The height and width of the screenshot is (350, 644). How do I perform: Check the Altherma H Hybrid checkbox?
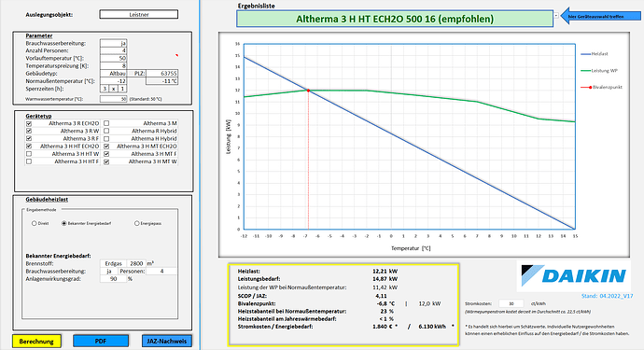tap(106, 138)
